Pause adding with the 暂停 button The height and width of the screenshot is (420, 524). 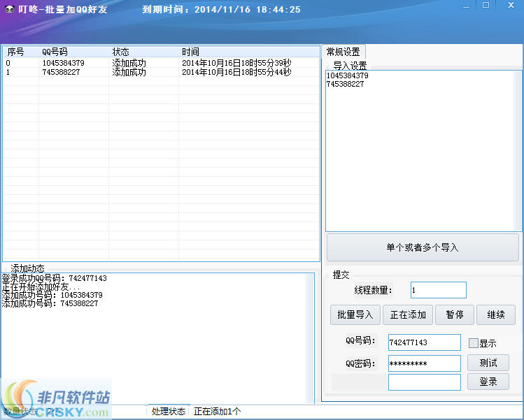click(x=455, y=314)
